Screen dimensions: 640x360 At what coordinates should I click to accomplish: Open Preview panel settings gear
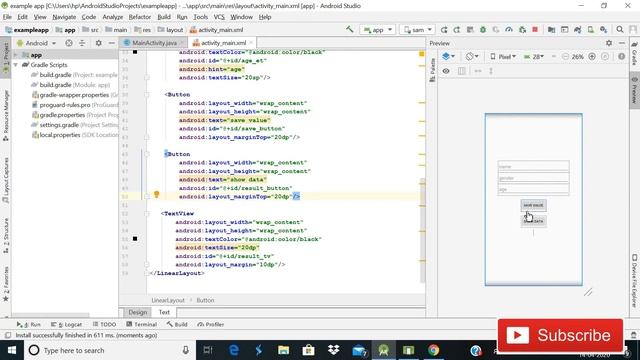(609, 43)
